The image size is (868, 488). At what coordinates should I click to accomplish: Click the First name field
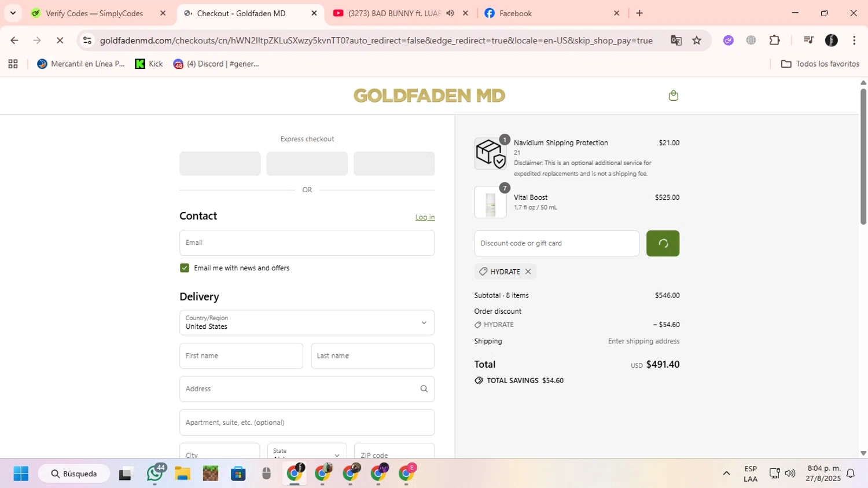click(x=241, y=356)
